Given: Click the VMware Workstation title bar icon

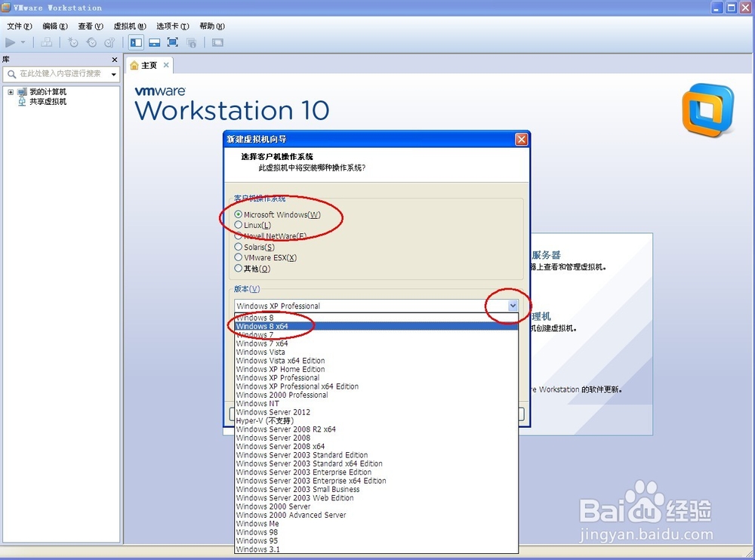Looking at the screenshot, I should 6,8.
